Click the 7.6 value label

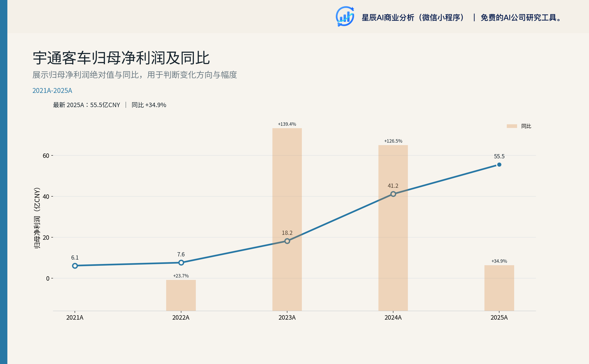181,254
